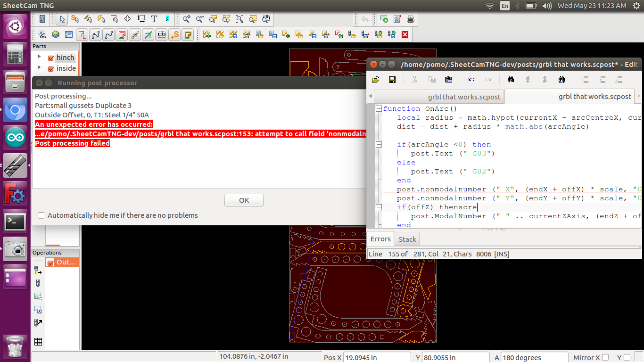Click the move part crosshair tool
The width and height of the screenshot is (644, 362).
(127, 19)
